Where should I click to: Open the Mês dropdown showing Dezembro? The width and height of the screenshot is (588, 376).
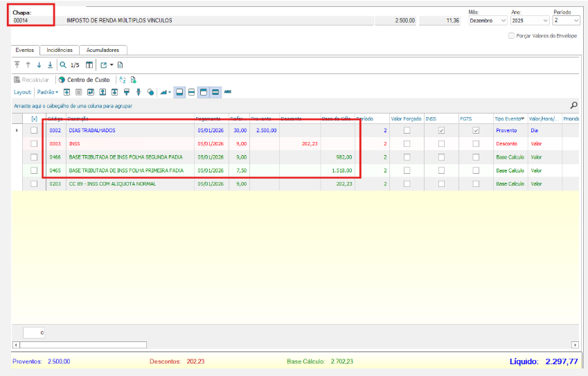[x=488, y=21]
